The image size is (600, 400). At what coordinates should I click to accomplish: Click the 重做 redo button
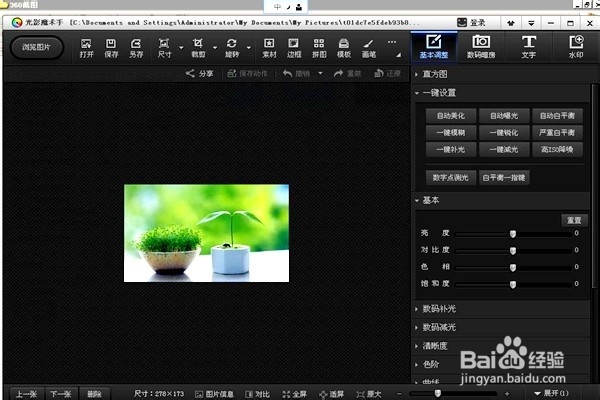(x=347, y=73)
